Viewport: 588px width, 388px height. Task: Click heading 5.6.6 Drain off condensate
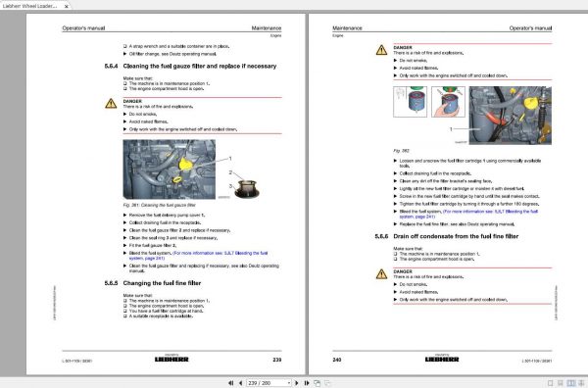[x=447, y=236]
